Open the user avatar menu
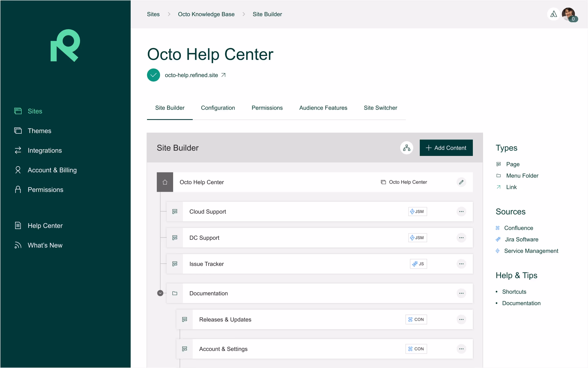Viewport: 588px width, 368px height. coord(569,14)
